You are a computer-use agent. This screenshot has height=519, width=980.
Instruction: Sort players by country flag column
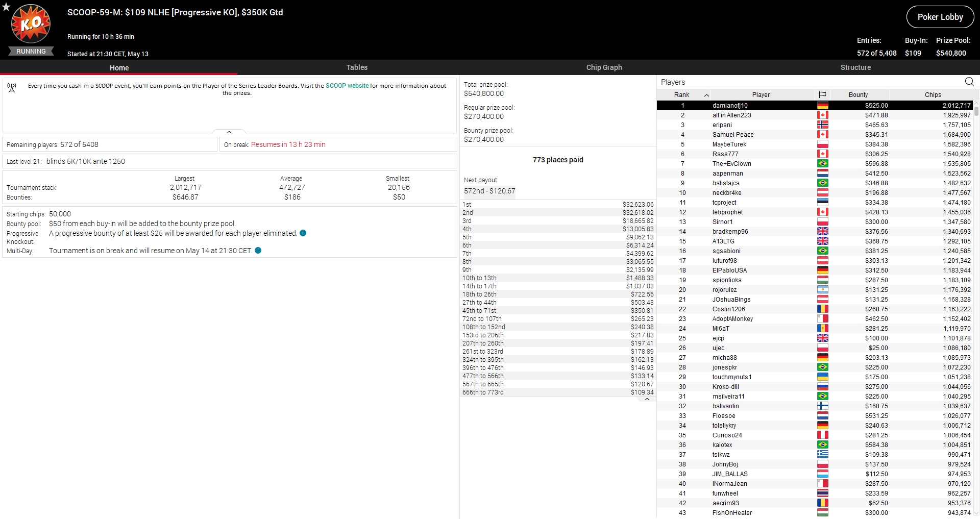point(822,94)
